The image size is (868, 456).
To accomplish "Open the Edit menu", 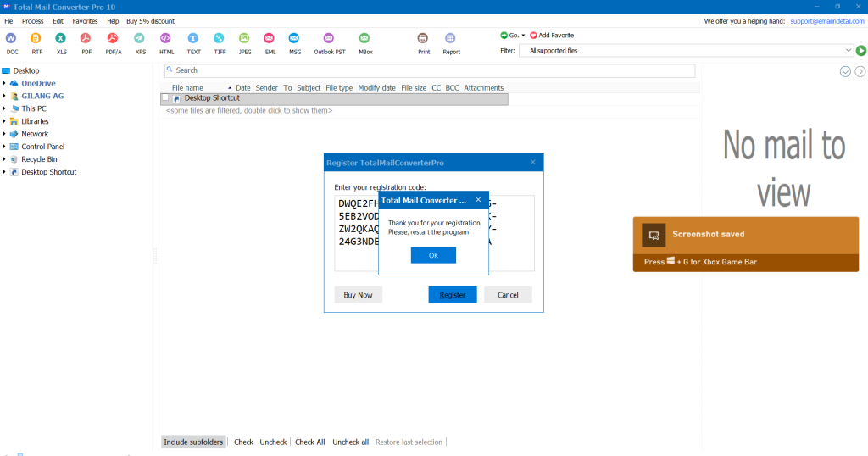I will 58,21.
